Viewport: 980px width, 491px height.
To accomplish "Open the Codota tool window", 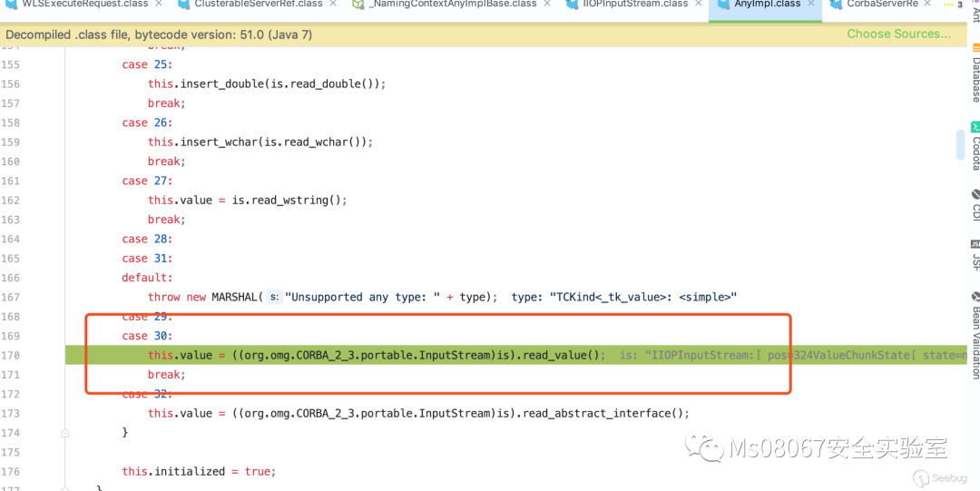I will 975,146.
